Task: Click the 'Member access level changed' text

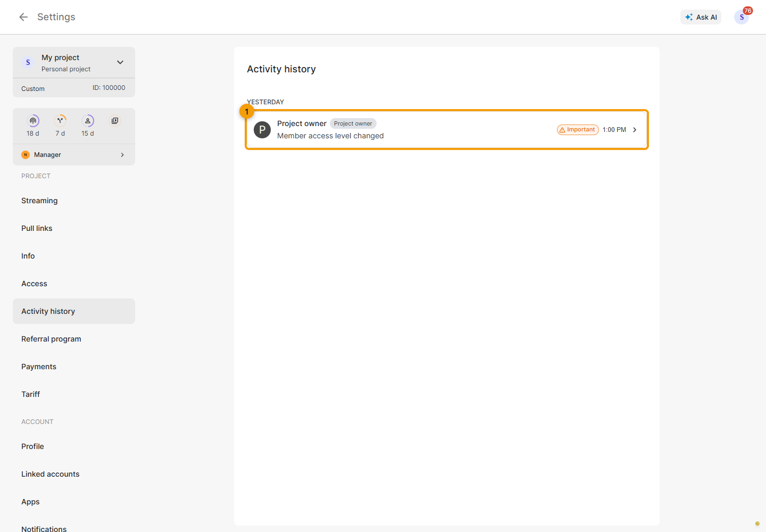Action: [x=330, y=136]
